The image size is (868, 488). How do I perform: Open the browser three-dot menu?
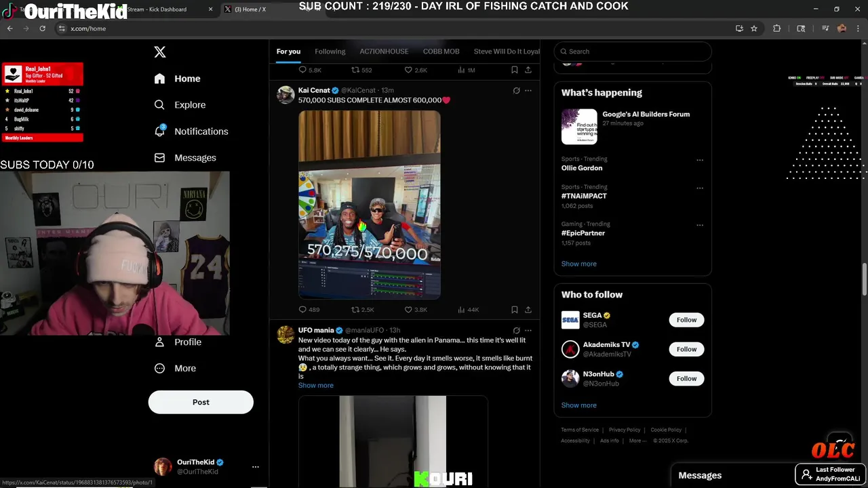859,28
